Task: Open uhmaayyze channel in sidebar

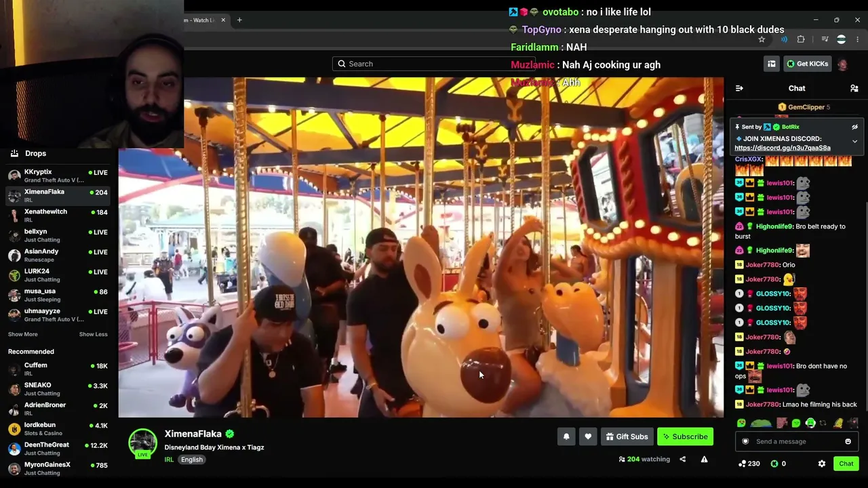Action: pyautogui.click(x=58, y=314)
